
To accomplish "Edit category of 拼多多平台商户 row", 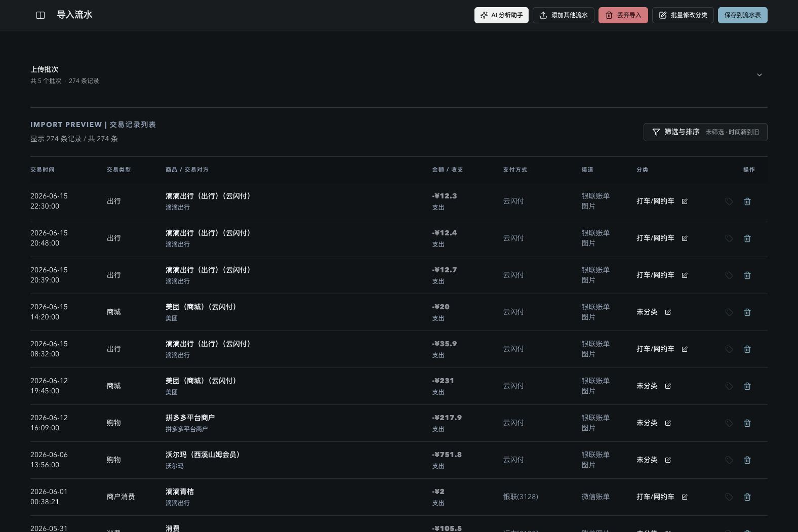I will 668,423.
